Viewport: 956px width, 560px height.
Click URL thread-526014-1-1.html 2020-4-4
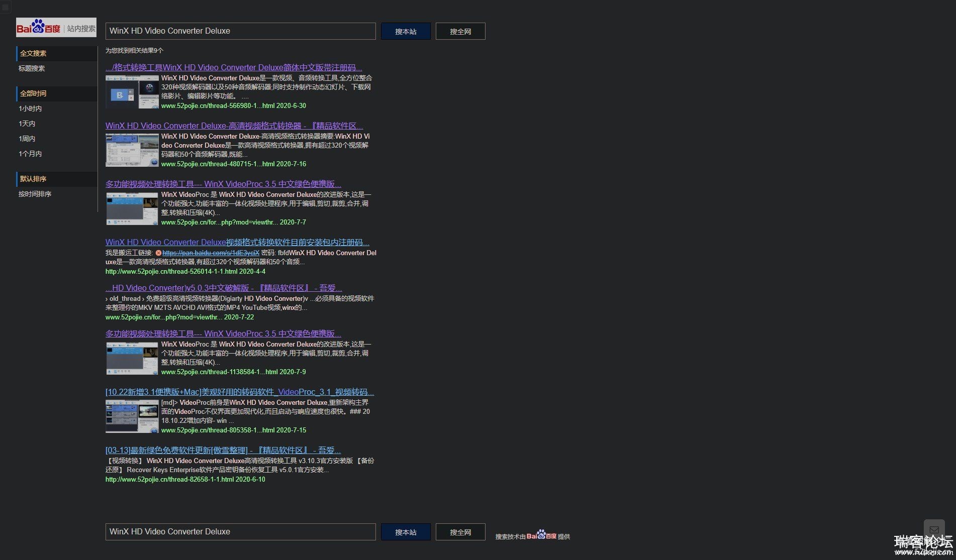pos(185,272)
